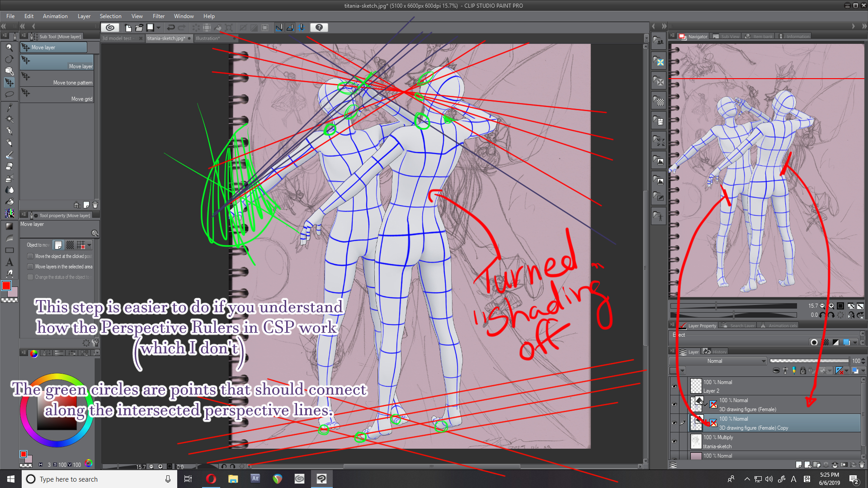Switch to the Illustration document tab
The width and height of the screenshot is (868, 488).
208,38
